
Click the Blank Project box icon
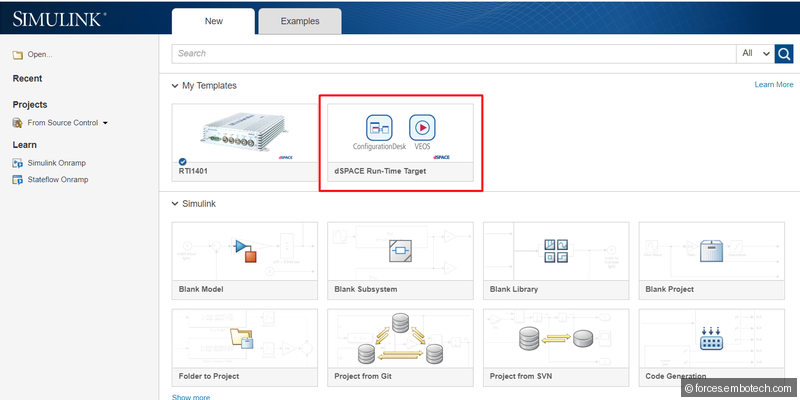click(x=712, y=251)
